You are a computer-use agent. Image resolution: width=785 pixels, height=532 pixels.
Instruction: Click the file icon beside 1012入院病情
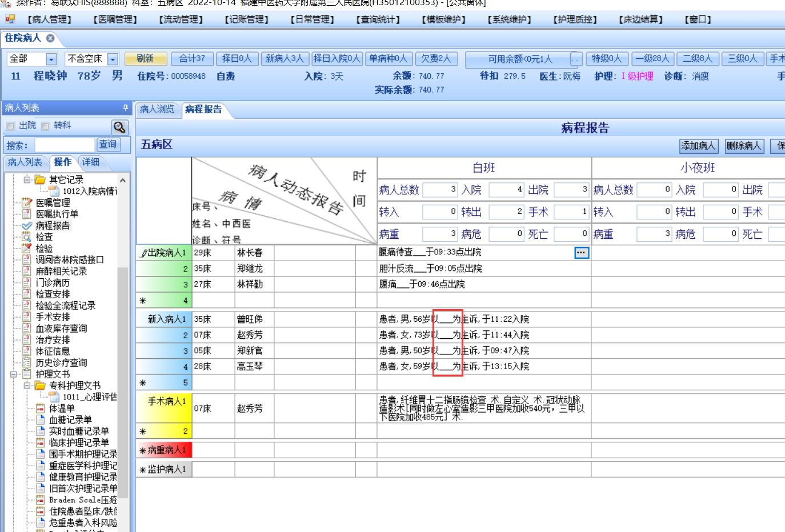tap(54, 191)
